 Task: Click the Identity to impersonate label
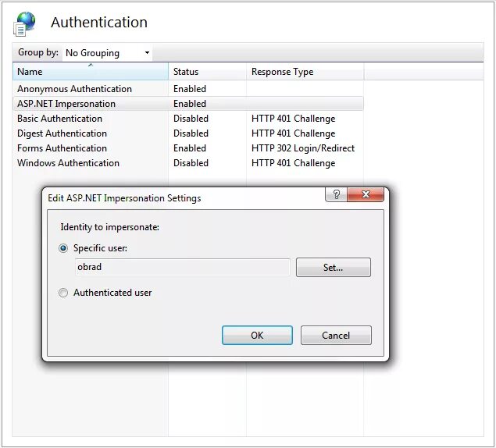[110, 227]
